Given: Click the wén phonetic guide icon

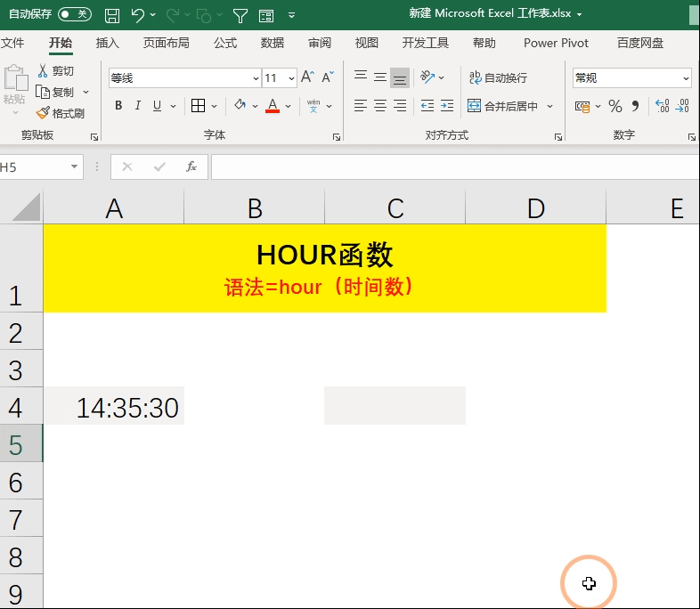Looking at the screenshot, I should click(x=313, y=106).
